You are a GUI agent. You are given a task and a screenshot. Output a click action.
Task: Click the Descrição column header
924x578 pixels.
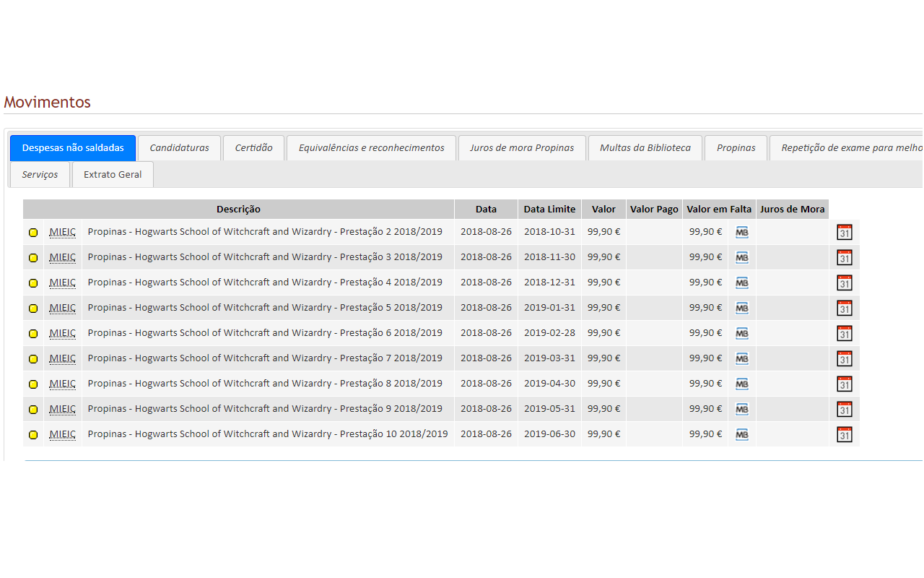(x=239, y=210)
